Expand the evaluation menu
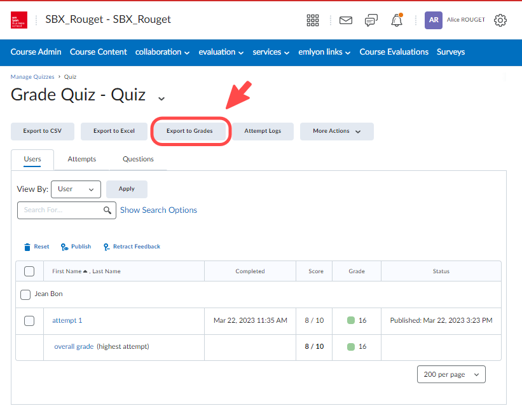 [x=221, y=52]
